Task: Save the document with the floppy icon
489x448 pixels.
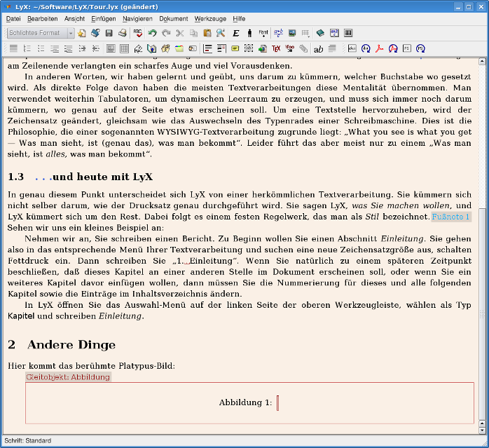Action: click(x=109, y=33)
